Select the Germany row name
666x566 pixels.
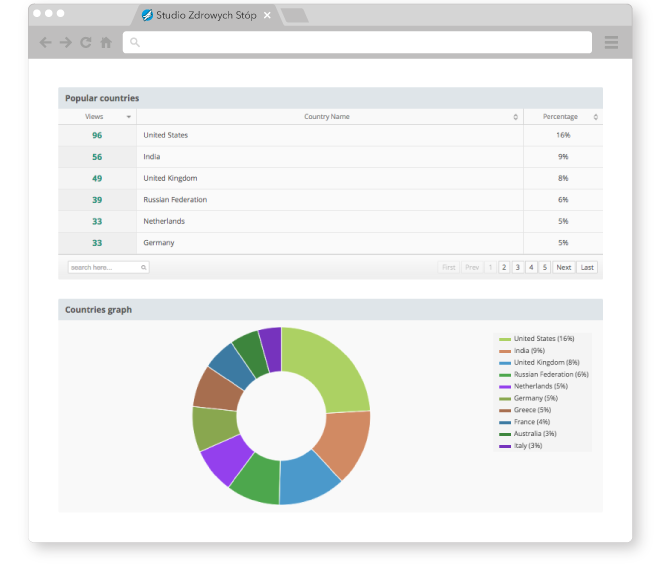[x=159, y=243]
